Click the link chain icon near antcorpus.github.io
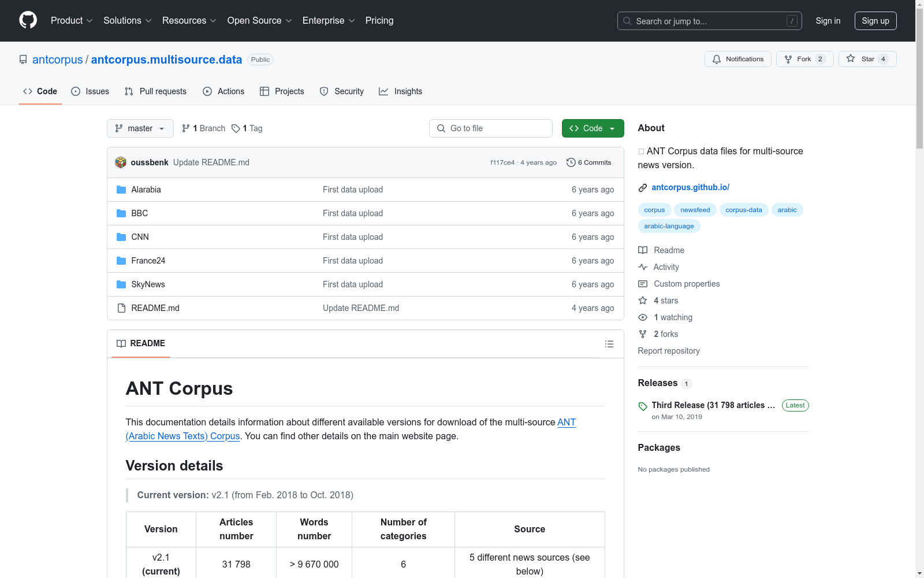924x578 pixels. [x=643, y=187]
